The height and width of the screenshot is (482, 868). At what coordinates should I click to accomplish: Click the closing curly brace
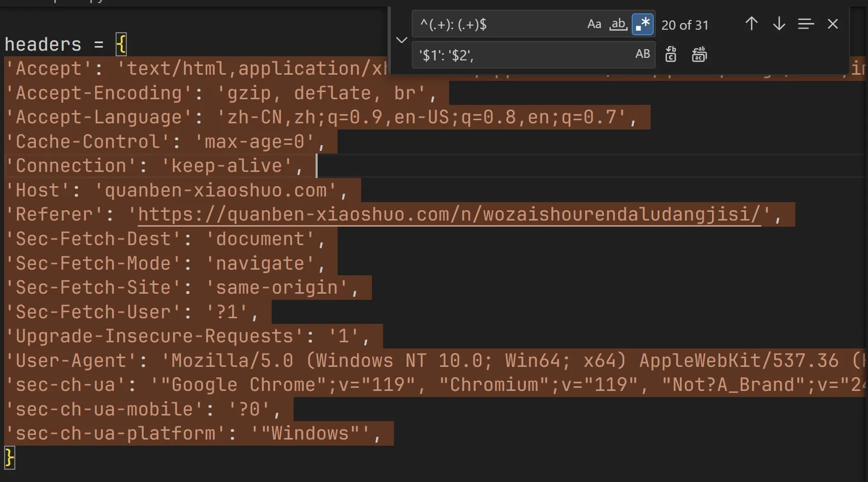[x=10, y=457]
